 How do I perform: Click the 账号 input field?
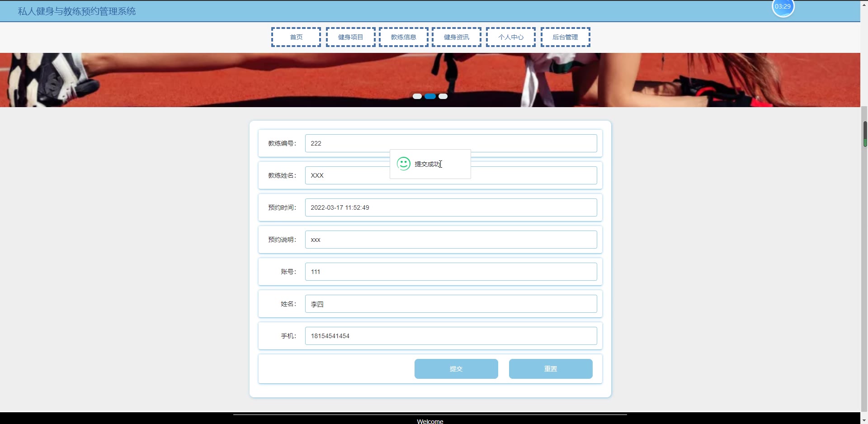(x=451, y=272)
